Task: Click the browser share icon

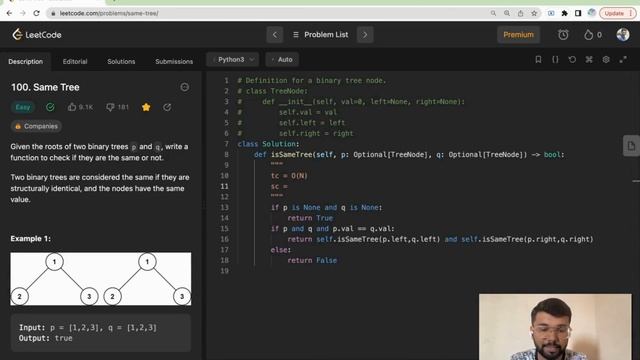Action: [x=520, y=13]
